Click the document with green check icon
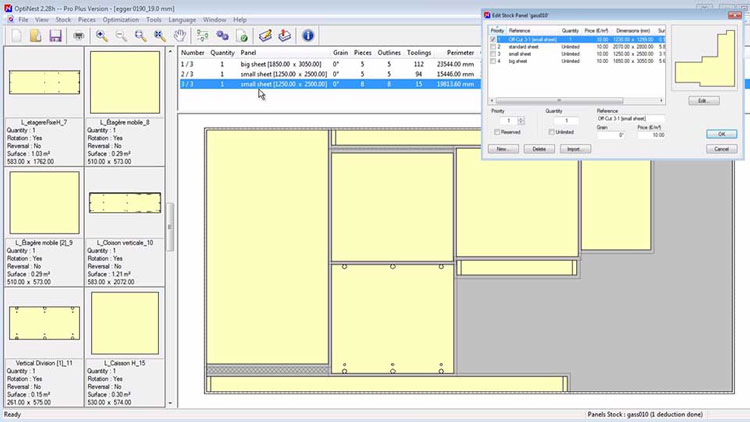Image resolution: width=750 pixels, height=422 pixels. click(x=242, y=36)
